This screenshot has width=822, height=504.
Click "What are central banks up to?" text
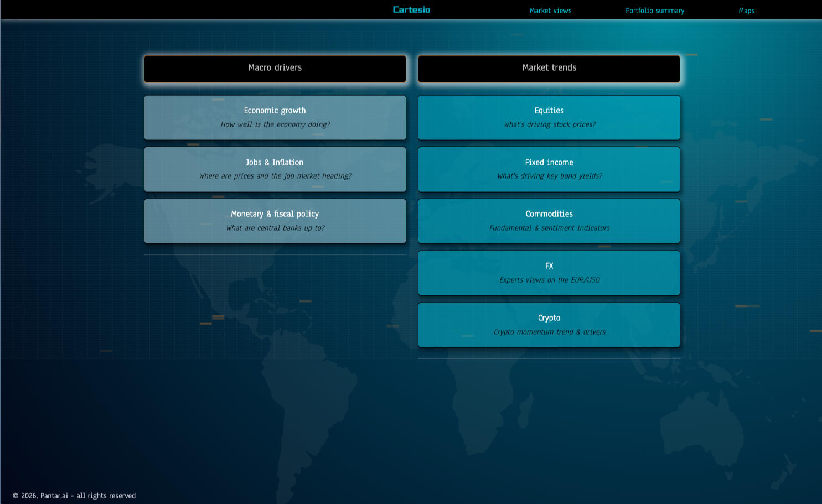275,228
